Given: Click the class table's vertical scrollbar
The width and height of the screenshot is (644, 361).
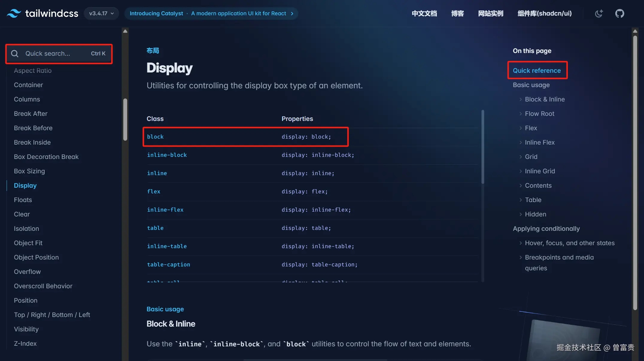Looking at the screenshot, I should [482, 147].
